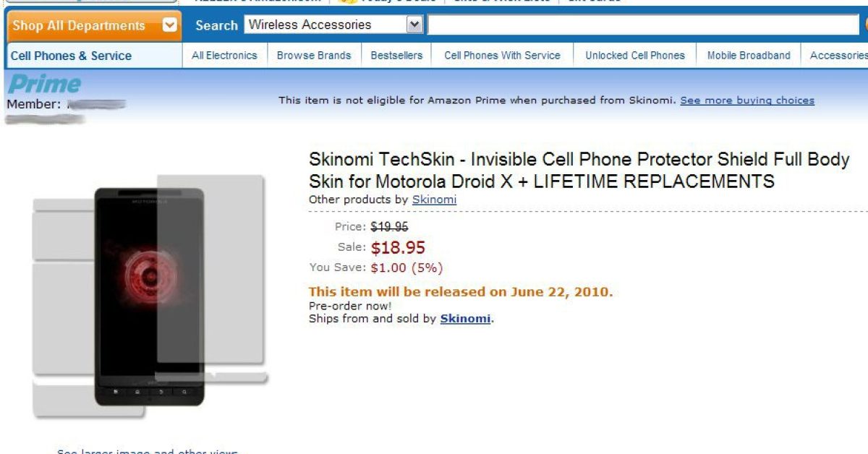Click the Accessories tab in the navigation bar
Image resolution: width=868 pixels, height=454 pixels.
pos(838,55)
